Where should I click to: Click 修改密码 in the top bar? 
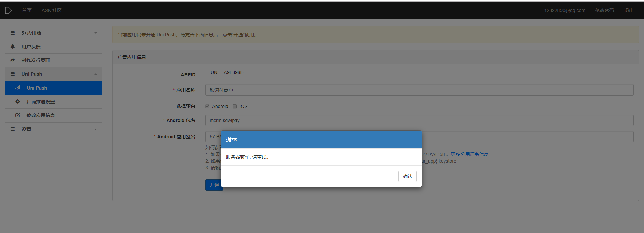pyautogui.click(x=604, y=10)
